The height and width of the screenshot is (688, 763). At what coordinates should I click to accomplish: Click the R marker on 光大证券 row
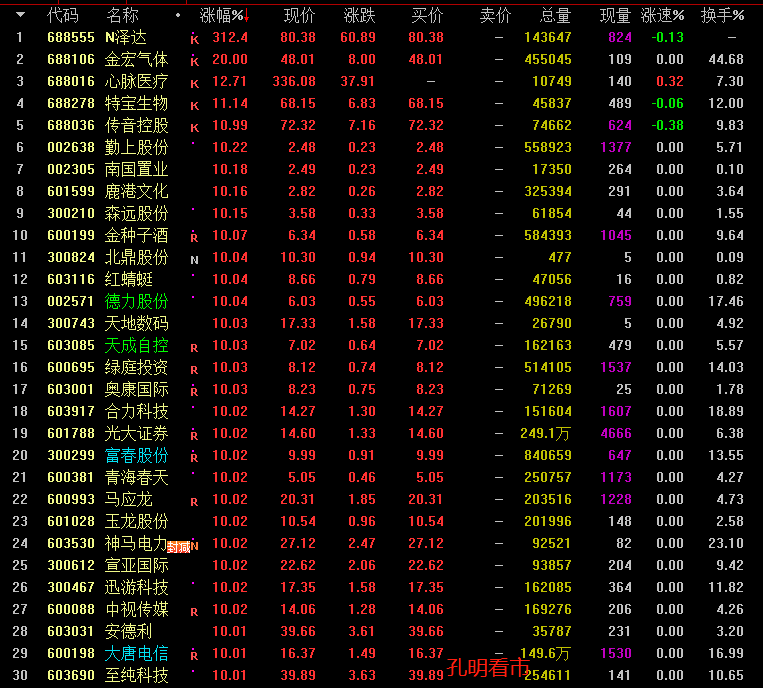coord(194,435)
